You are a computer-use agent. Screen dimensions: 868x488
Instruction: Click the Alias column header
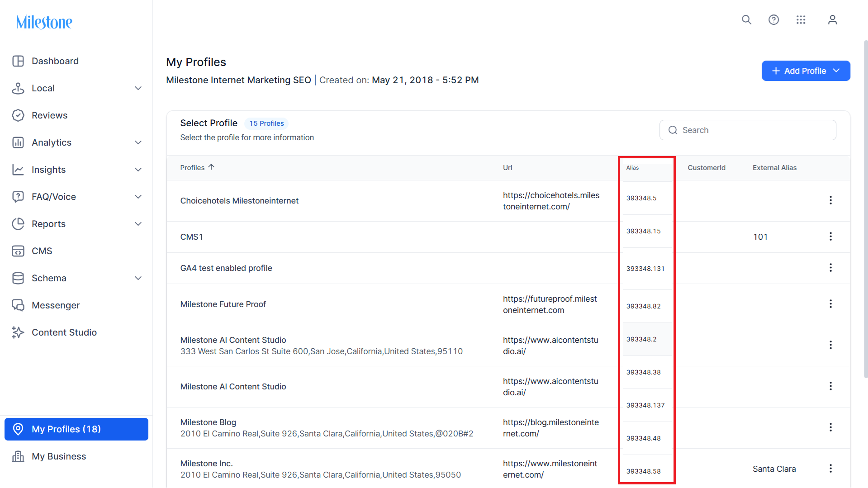pyautogui.click(x=632, y=168)
